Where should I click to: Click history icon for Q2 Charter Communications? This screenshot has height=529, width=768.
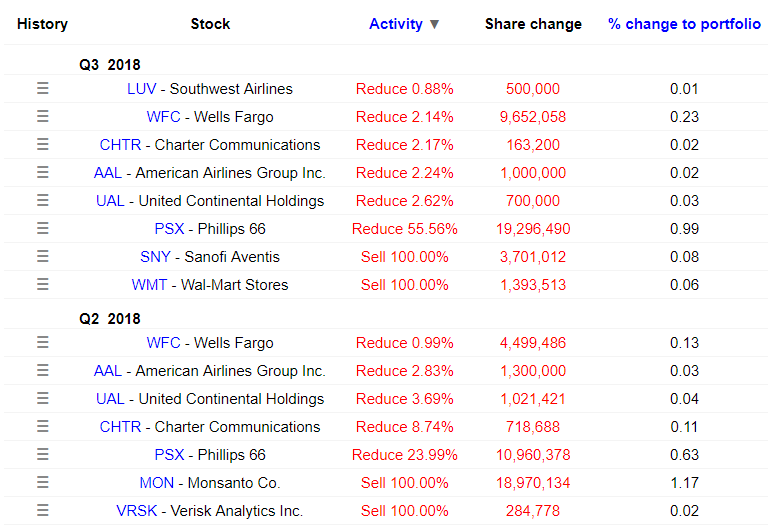coord(42,426)
